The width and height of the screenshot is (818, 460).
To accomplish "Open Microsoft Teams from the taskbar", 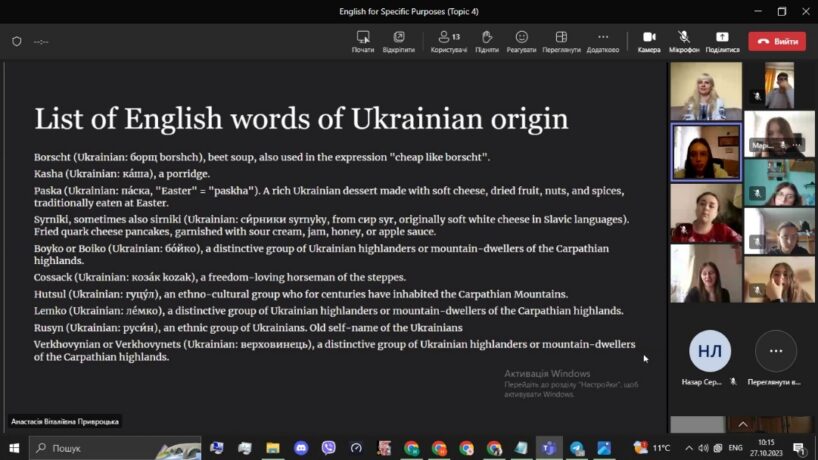I will 547,448.
